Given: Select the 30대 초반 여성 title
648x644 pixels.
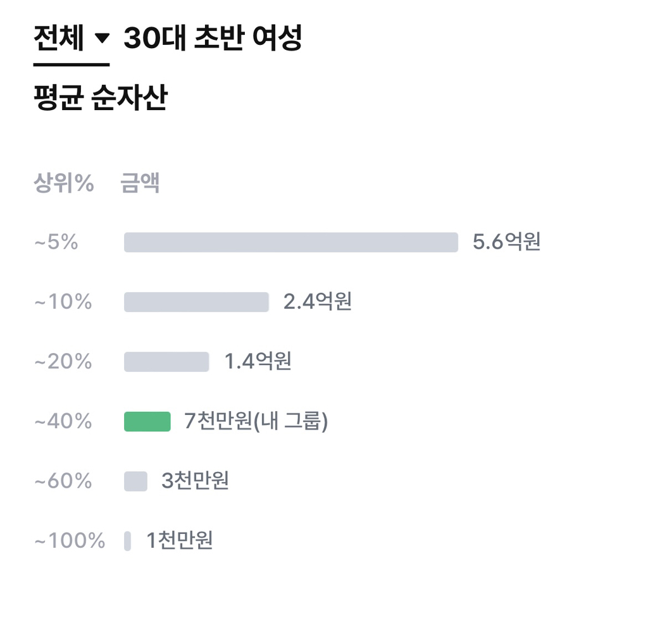Looking at the screenshot, I should 213,39.
